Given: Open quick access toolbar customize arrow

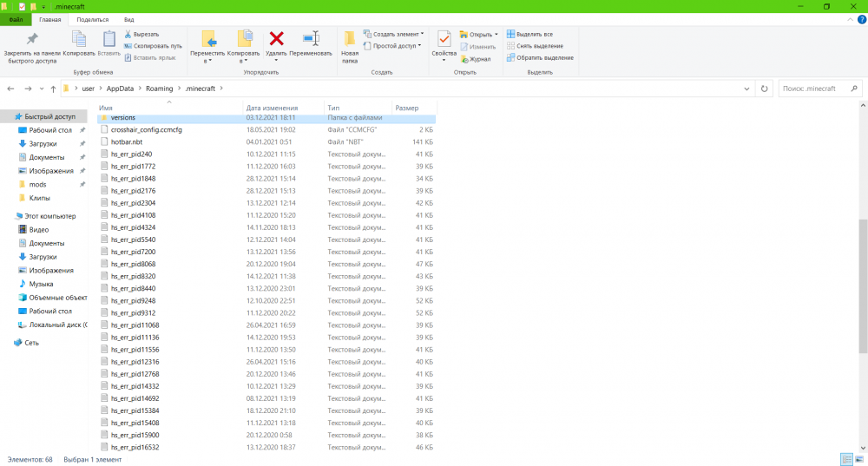Looking at the screenshot, I should click(x=43, y=7).
